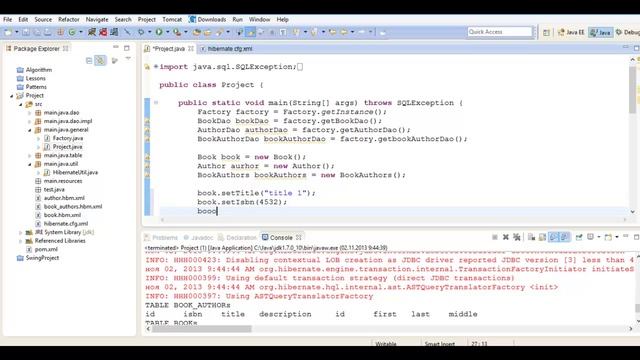Toggle the highlighted Mark Occurrences toolbar button
Screen dimensions: 640x360
(x=250, y=32)
